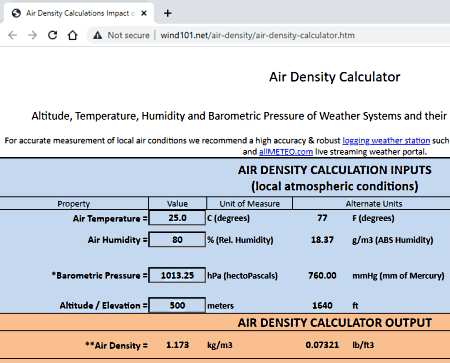Click the meters unit text
Image resolution: width=450 pixels, height=363 pixels.
click(x=220, y=306)
